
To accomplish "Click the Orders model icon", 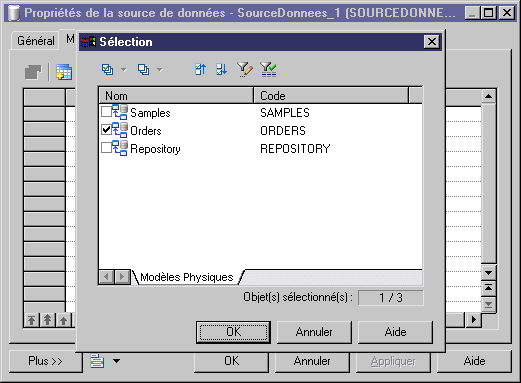I will [x=120, y=130].
